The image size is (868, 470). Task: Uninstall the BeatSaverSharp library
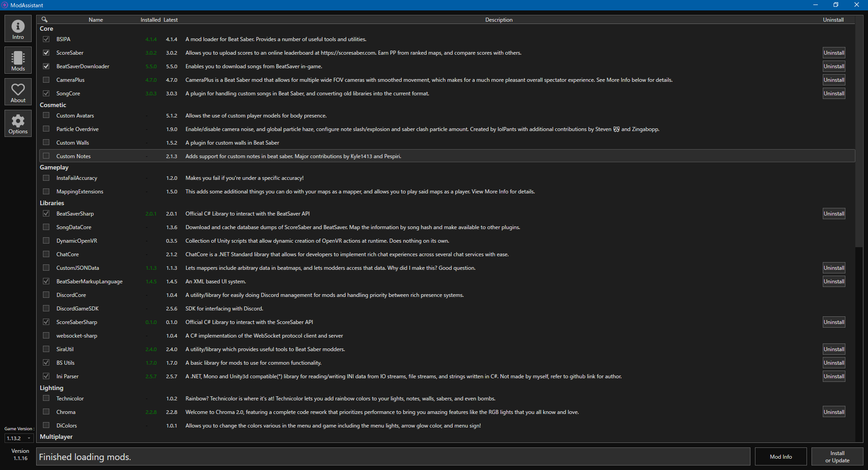point(834,214)
